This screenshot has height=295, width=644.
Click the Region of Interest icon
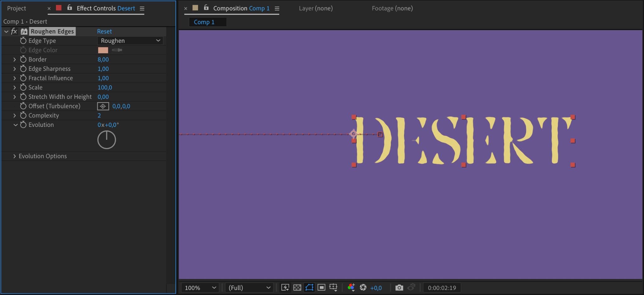point(321,287)
